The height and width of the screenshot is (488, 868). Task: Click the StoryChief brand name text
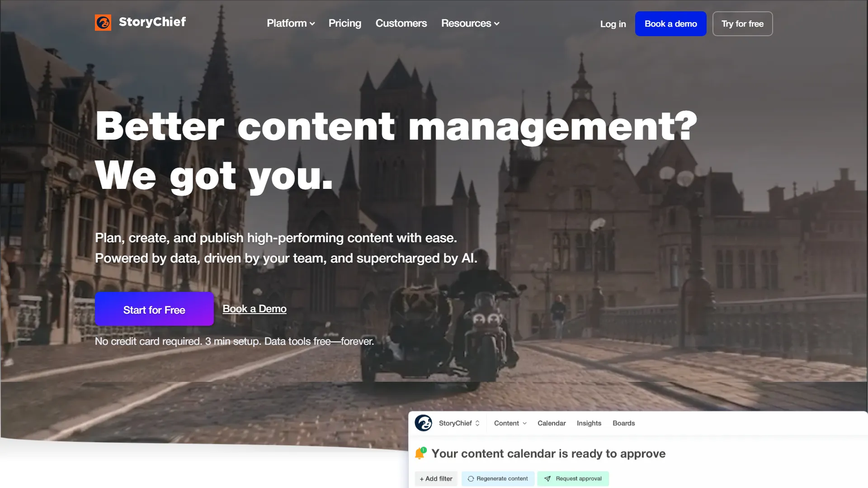click(x=152, y=22)
